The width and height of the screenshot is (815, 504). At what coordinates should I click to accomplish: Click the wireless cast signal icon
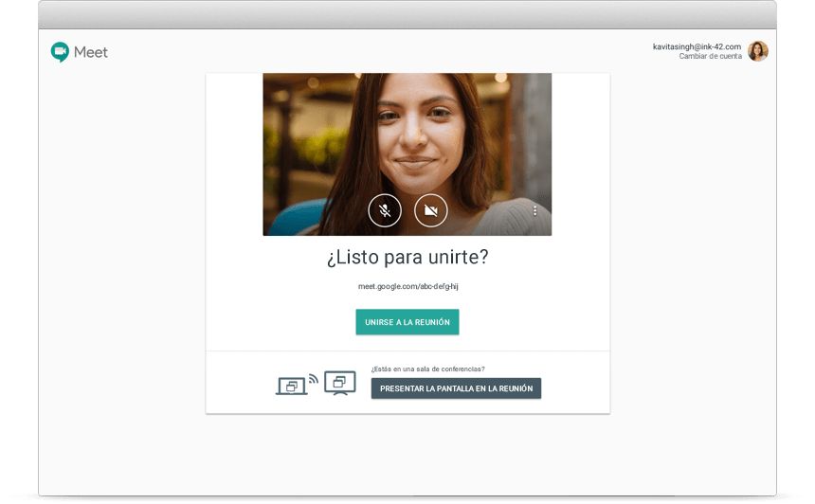314,379
